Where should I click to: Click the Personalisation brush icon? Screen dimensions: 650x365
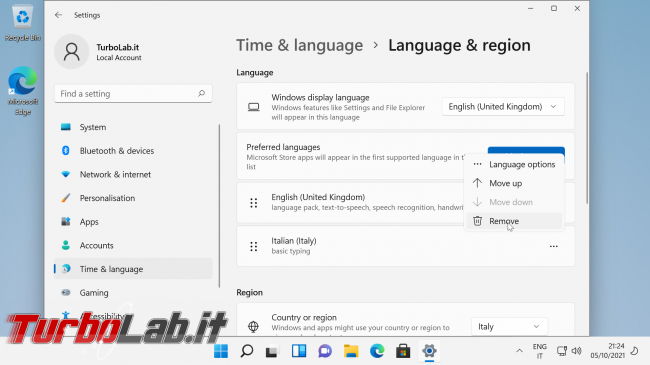[x=65, y=198]
